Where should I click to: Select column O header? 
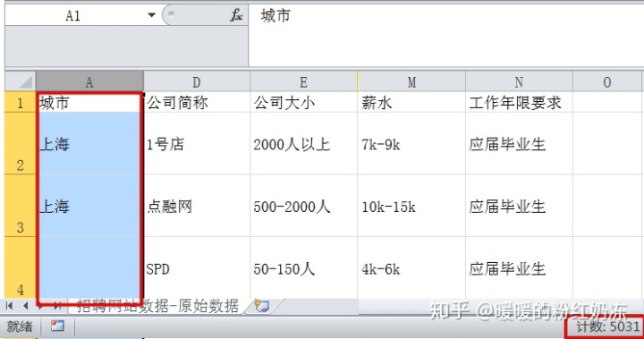(x=608, y=81)
